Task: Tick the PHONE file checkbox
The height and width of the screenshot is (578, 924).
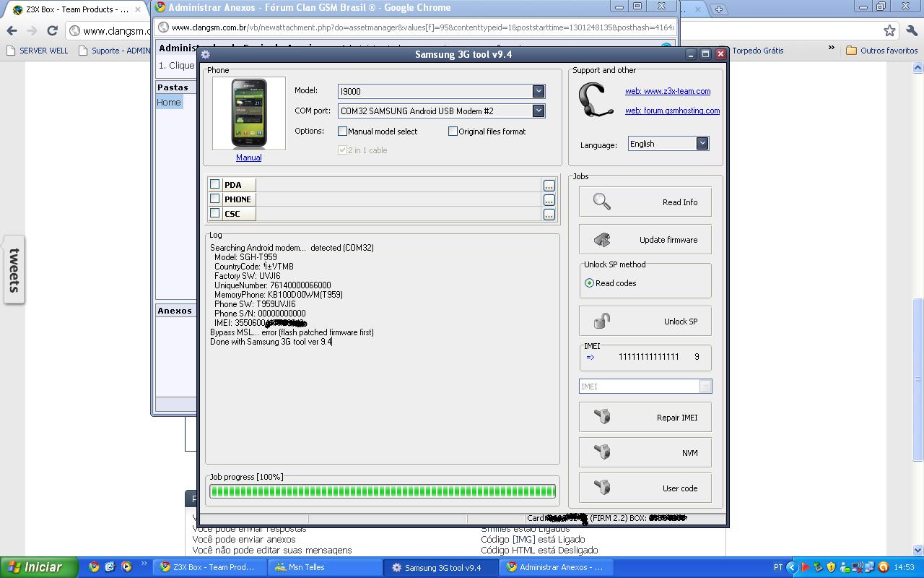Action: click(x=214, y=199)
